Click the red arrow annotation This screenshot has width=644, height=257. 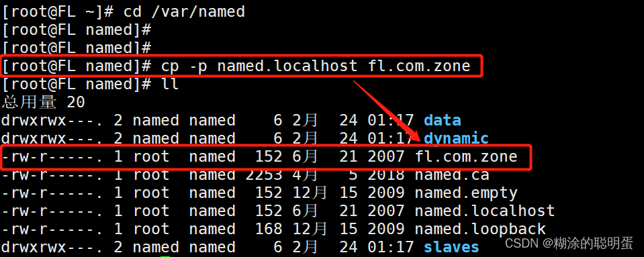(x=387, y=109)
